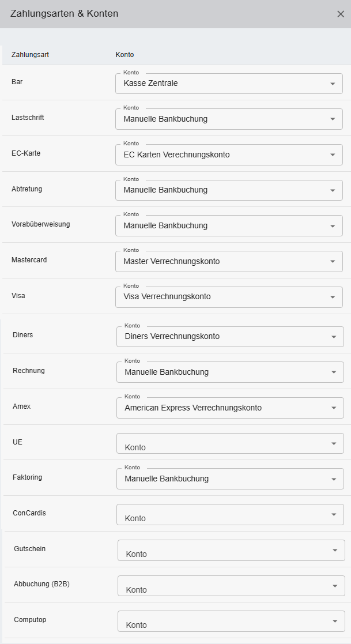Select the Visa Verrechnungskonto dropdown

pos(229,297)
